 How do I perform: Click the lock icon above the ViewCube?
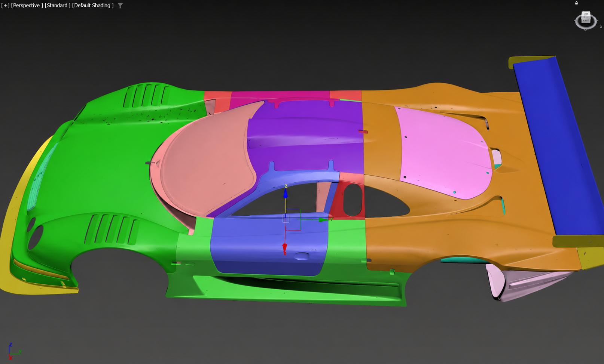(x=576, y=3)
